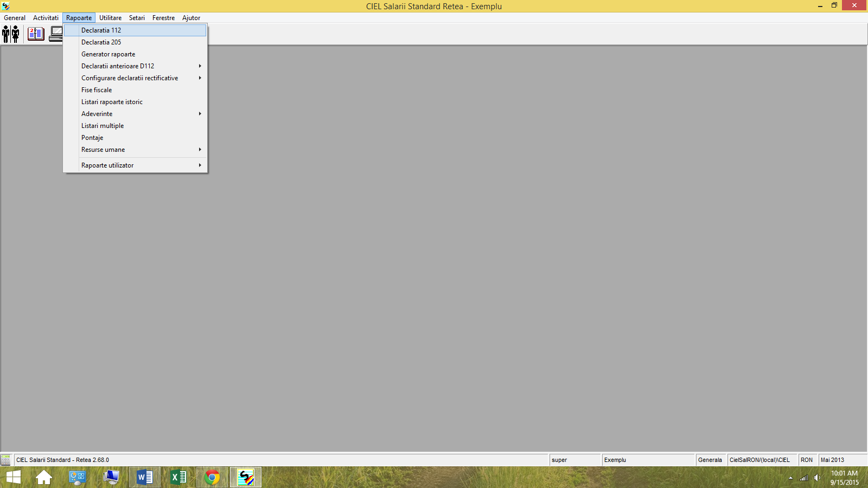
Task: Click 'super' user in status bar
Action: click(x=559, y=460)
